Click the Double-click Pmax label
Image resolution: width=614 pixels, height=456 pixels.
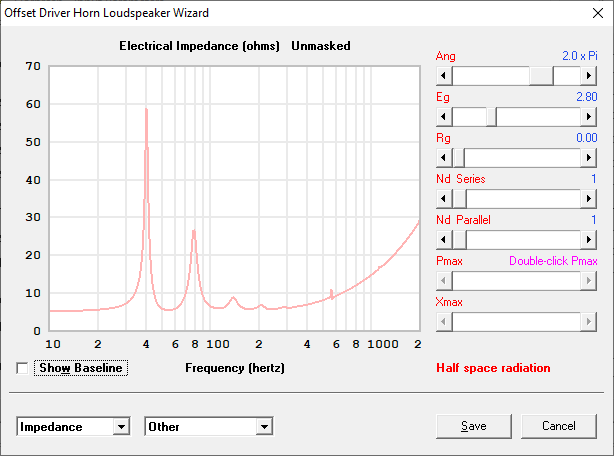coord(553,261)
